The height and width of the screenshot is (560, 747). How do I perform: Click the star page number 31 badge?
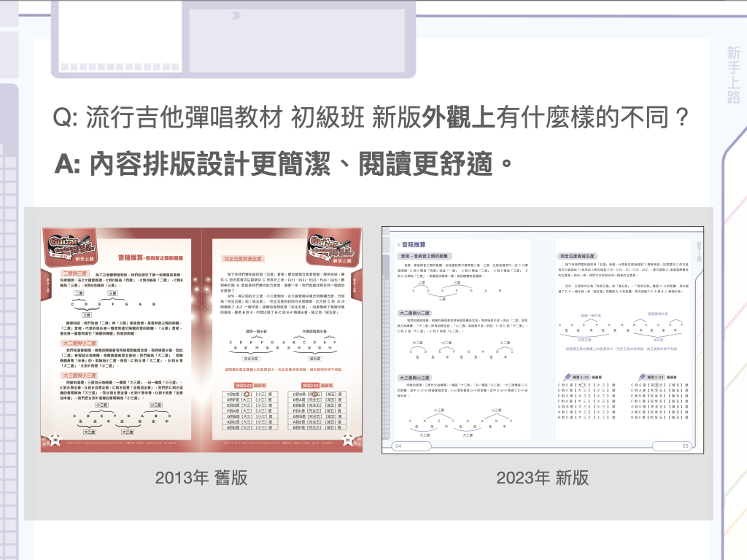tap(348, 440)
